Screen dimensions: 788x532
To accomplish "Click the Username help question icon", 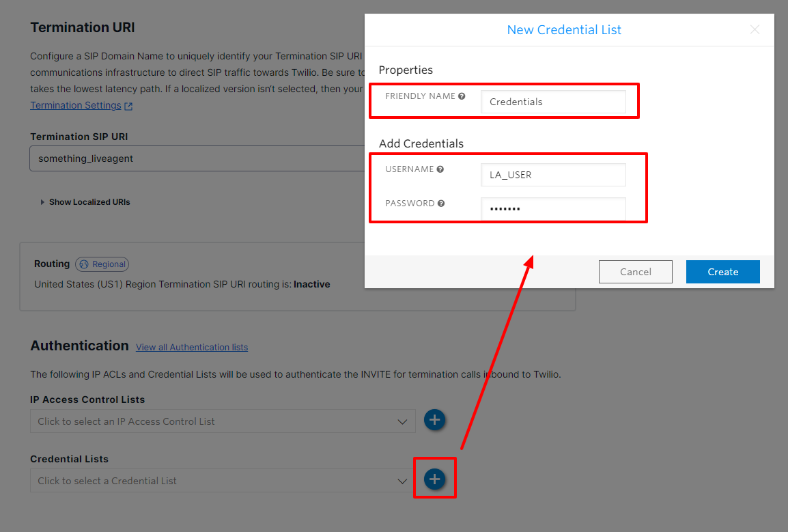I will 440,169.
